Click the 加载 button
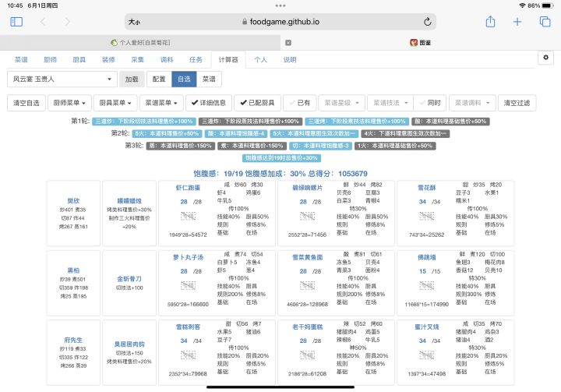Screen dimensions: 561x392 click(x=132, y=79)
